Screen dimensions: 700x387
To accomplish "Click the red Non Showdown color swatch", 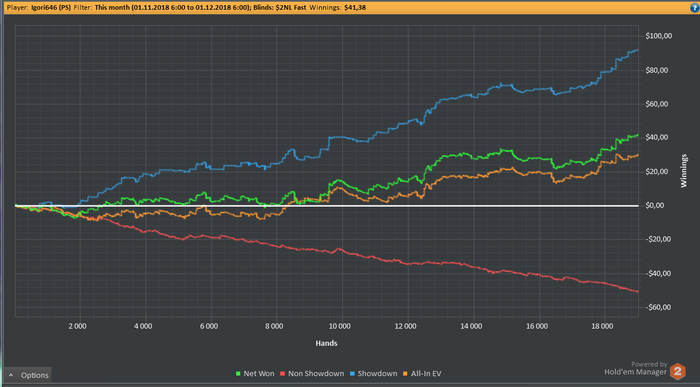I will pyautogui.click(x=282, y=374).
